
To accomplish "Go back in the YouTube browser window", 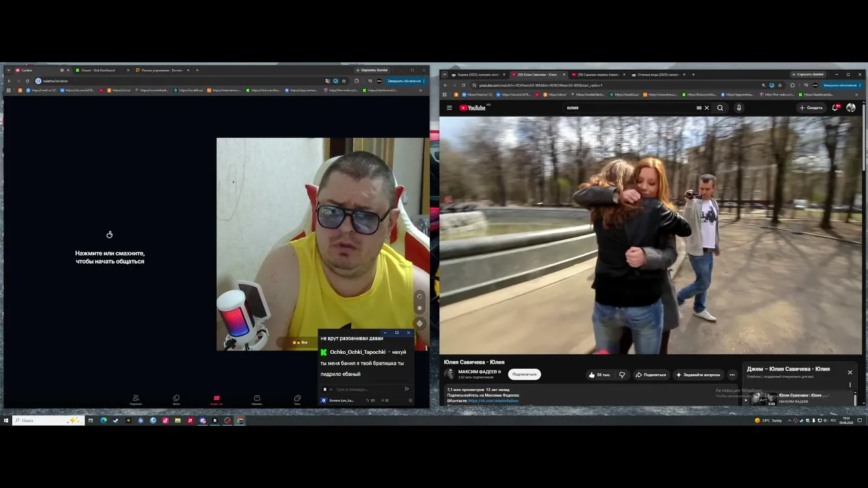I will click(445, 85).
